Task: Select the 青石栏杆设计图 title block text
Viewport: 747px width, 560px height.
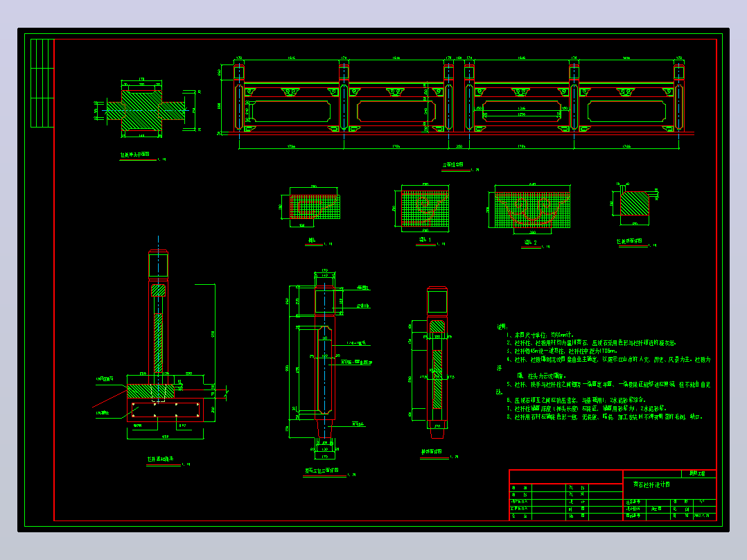Action: coord(651,484)
